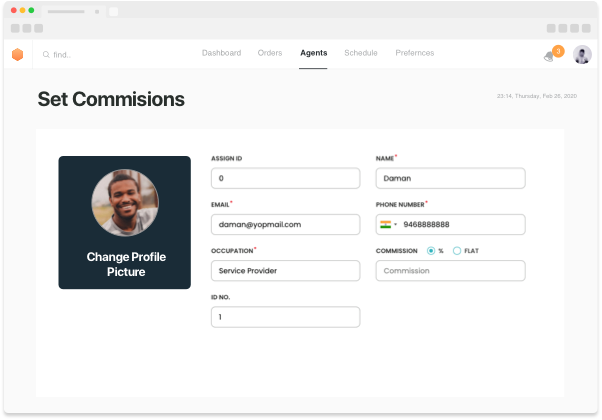602x420 pixels.
Task: Switch to the Dashboard tab
Action: [x=221, y=53]
